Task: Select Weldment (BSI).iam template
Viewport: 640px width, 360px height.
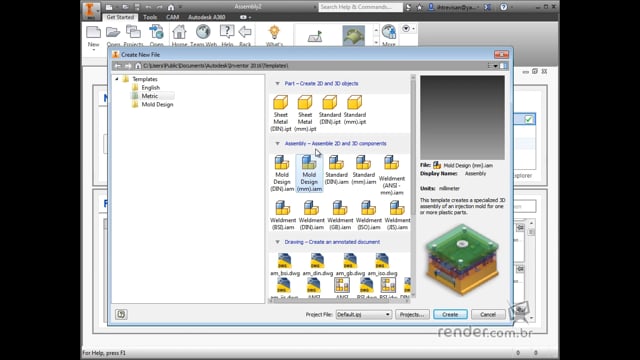Action: (x=282, y=215)
